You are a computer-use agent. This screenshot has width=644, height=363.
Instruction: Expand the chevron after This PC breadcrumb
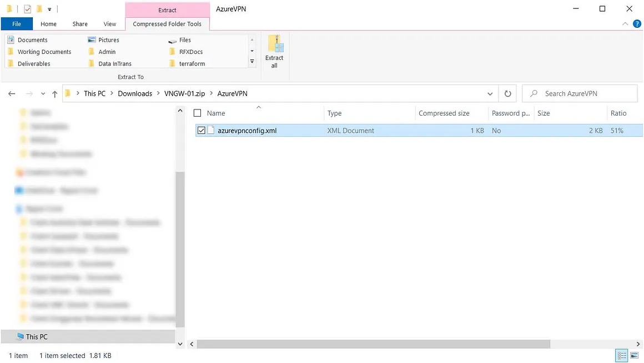(112, 94)
